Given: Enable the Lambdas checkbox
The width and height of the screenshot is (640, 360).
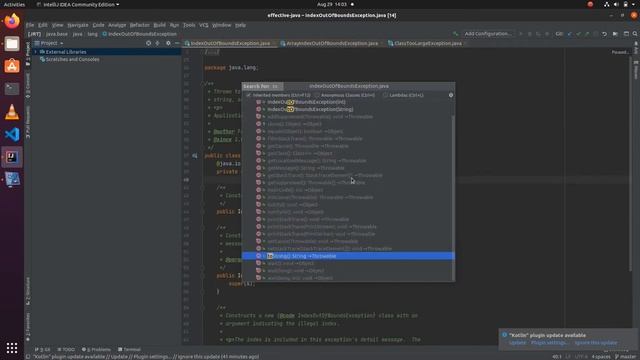Looking at the screenshot, I should (385, 95).
